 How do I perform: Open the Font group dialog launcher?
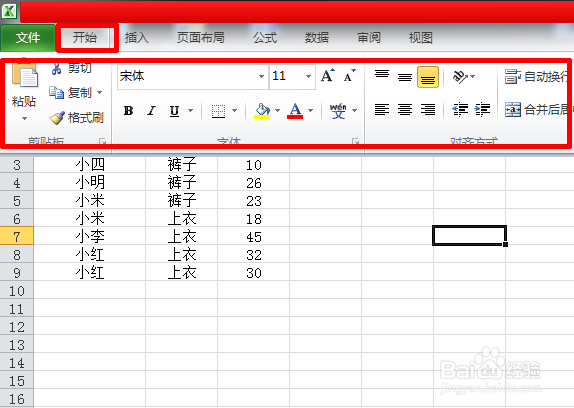(x=355, y=141)
